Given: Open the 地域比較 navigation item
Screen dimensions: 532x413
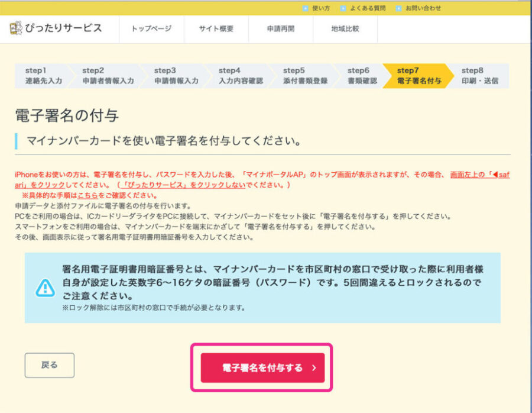Looking at the screenshot, I should [x=345, y=29].
